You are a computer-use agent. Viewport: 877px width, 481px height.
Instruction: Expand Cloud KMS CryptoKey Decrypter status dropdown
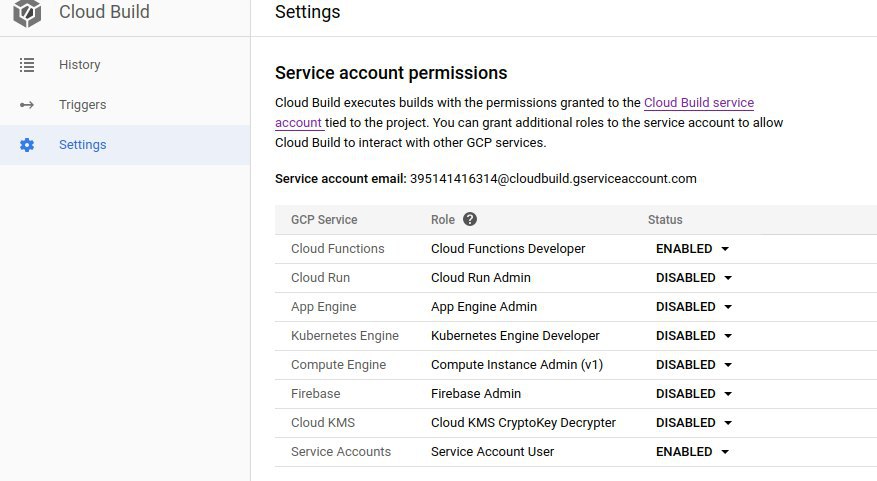coord(694,423)
